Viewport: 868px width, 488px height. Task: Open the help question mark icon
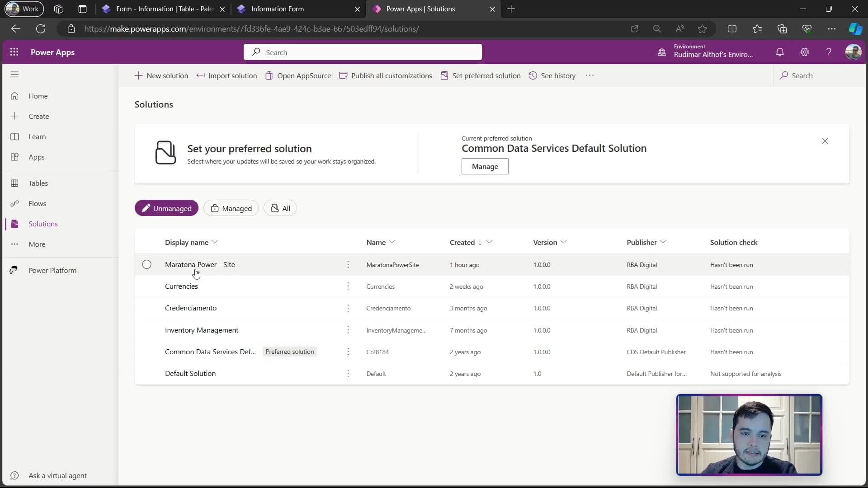829,52
